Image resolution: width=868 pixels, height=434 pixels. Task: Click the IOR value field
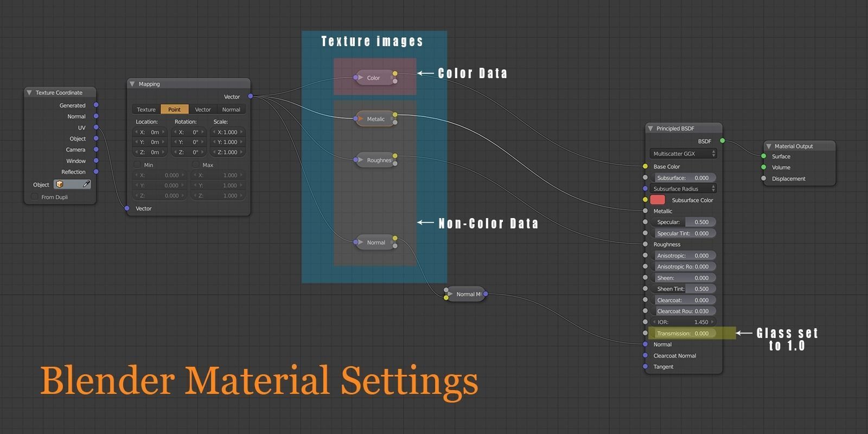(x=683, y=322)
